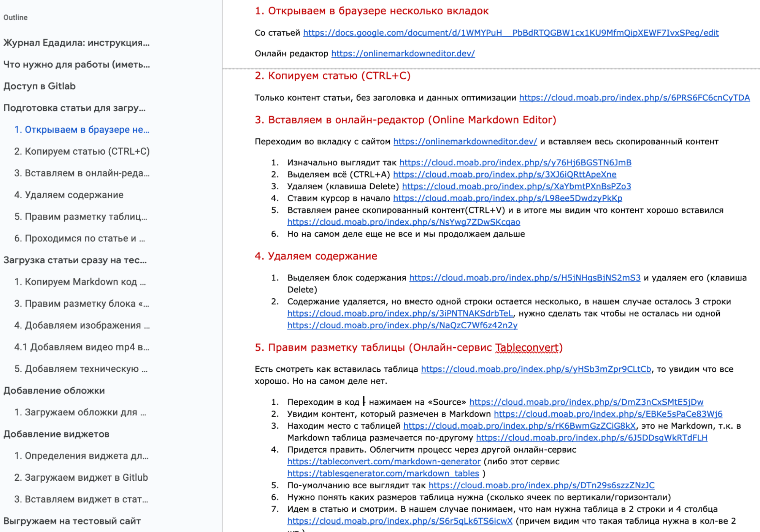Click the '4. Удаляем содержание' red heading
Viewport: 760px width, 532px height.
pyautogui.click(x=316, y=256)
